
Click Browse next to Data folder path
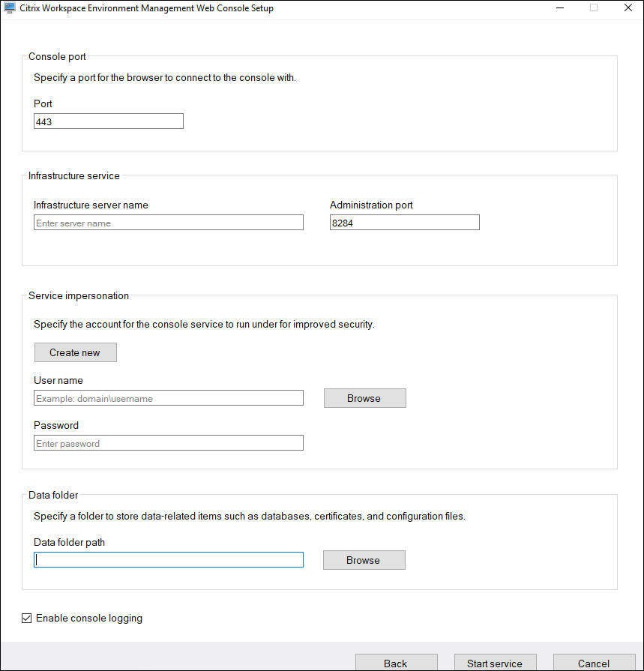pos(364,560)
